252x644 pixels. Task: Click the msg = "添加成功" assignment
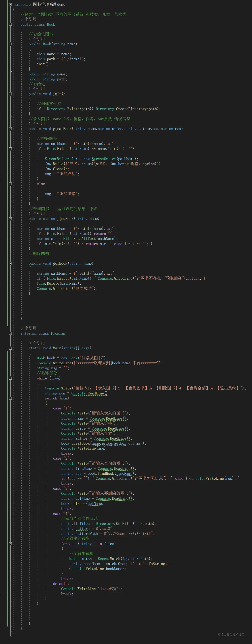62,174
